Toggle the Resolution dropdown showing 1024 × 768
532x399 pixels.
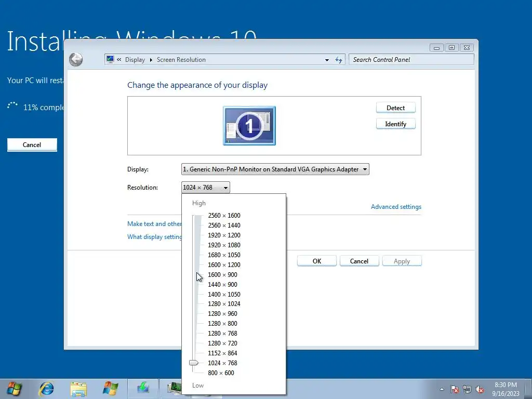click(206, 187)
